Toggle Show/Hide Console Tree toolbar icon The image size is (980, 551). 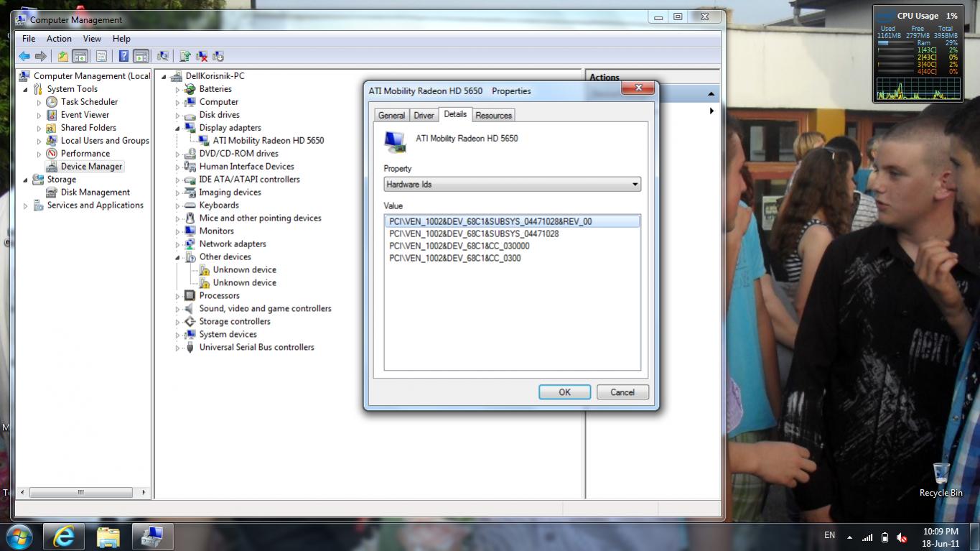(x=80, y=56)
